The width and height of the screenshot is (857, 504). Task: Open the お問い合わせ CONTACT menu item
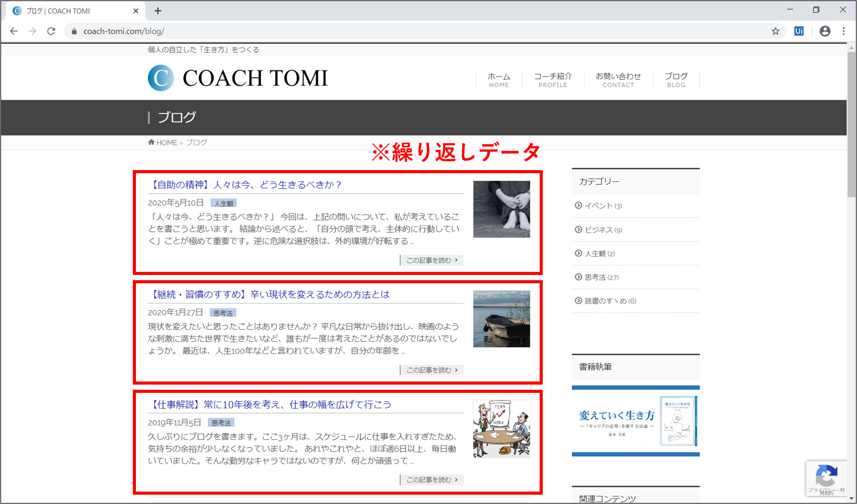coord(618,80)
